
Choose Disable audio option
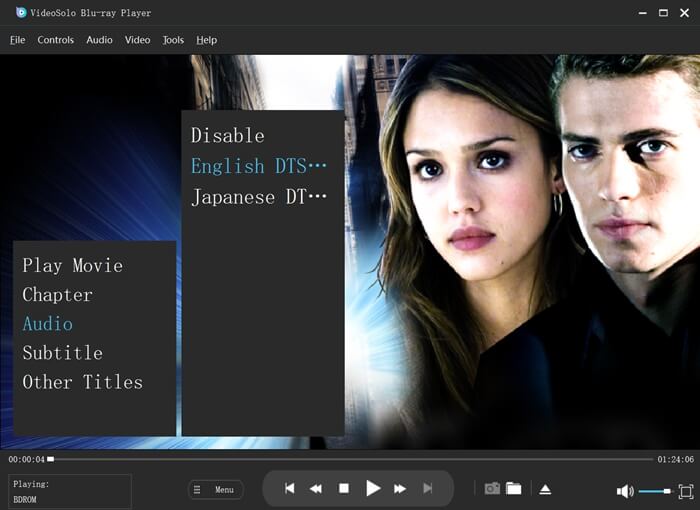[228, 136]
